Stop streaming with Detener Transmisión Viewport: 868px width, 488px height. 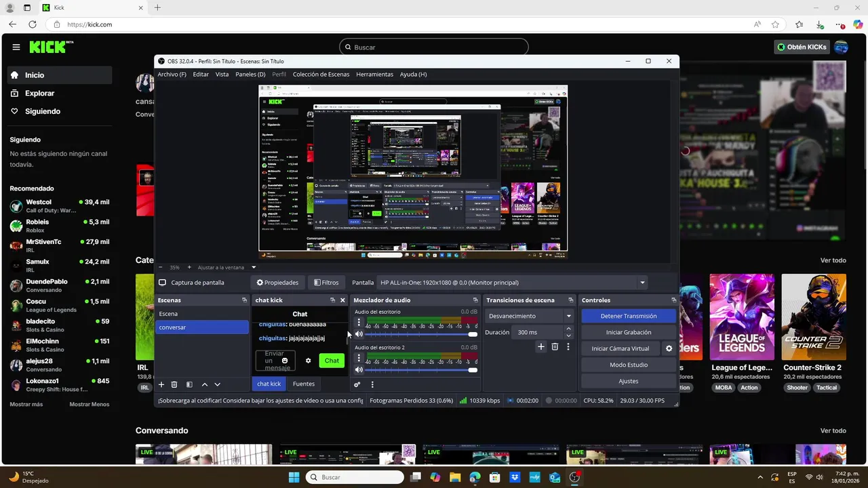tap(628, 316)
